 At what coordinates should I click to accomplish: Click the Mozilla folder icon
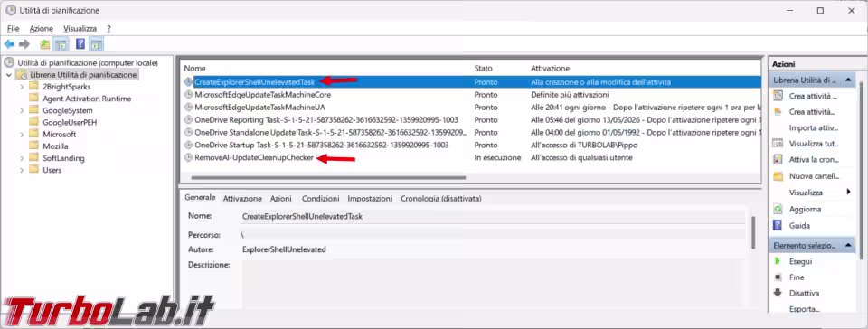coord(33,146)
